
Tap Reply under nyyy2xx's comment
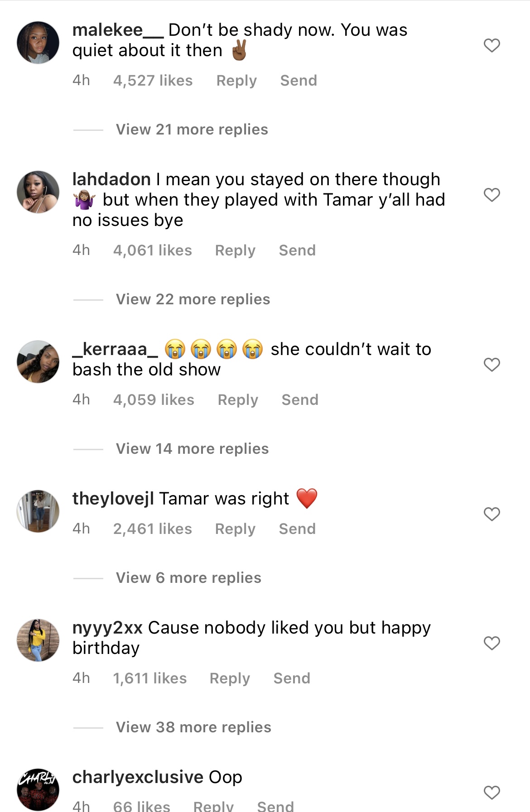tap(230, 678)
